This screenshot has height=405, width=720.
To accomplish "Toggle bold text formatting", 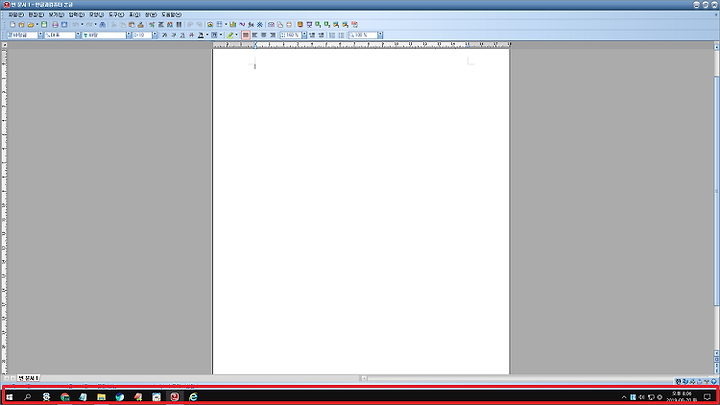I will (165, 35).
